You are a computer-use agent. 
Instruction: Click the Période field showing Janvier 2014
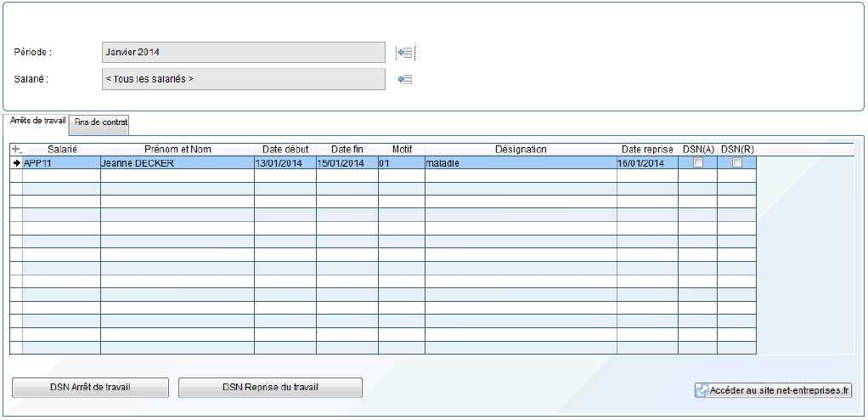244,52
